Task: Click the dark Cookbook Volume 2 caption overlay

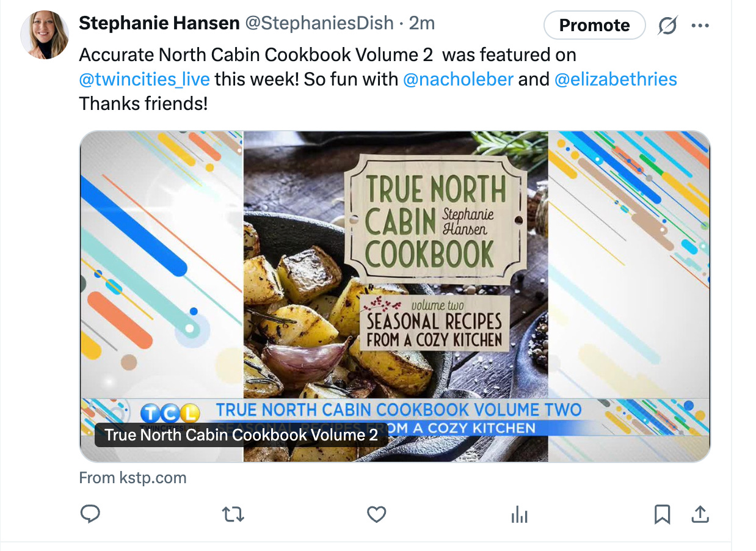Action: (241, 435)
